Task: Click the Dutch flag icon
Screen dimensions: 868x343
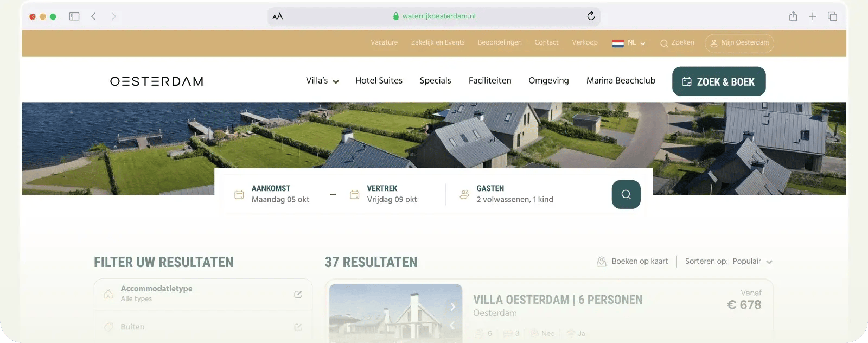Action: 618,43
